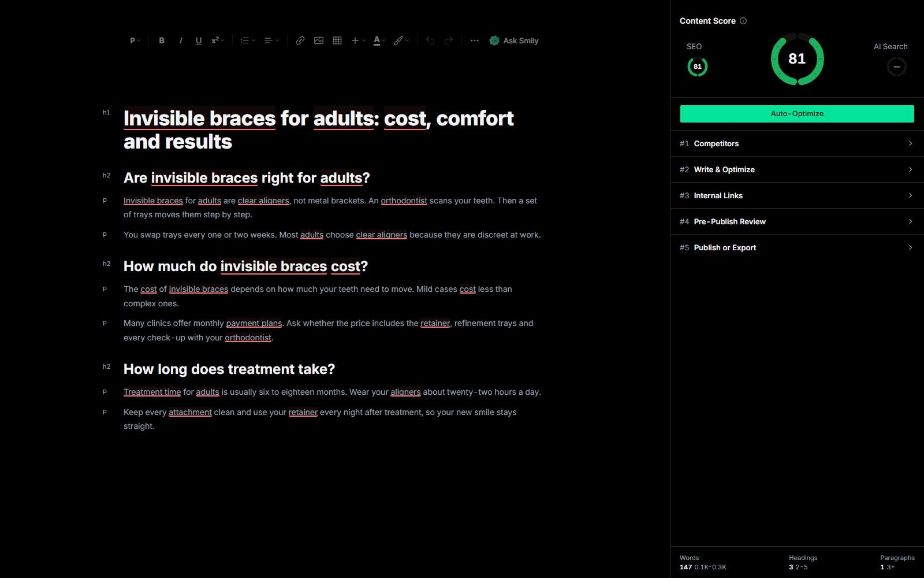Click the SEO score ring
This screenshot has height=578, width=924.
[x=698, y=66]
